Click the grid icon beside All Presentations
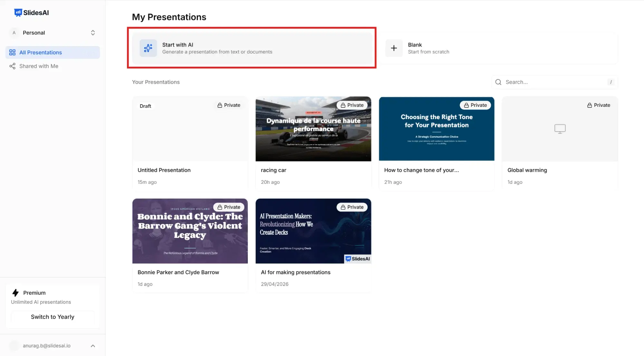This screenshot has height=356, width=644. pyautogui.click(x=12, y=52)
